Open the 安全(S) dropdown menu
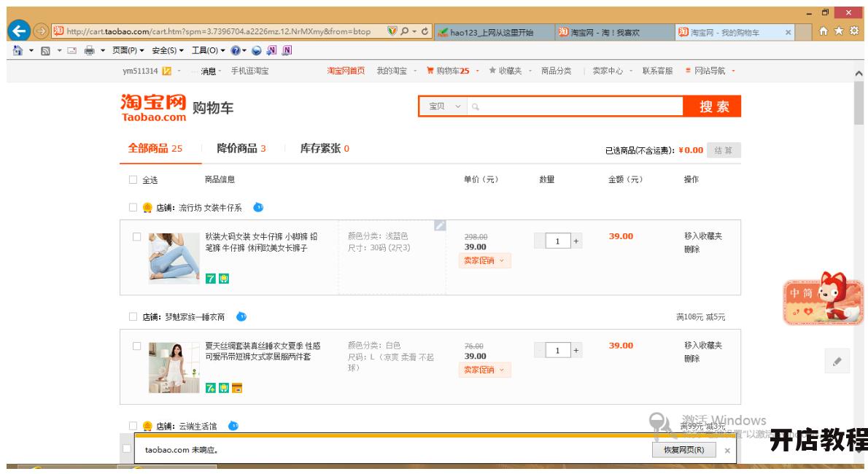Viewport: 868px width, 474px height. (167, 50)
